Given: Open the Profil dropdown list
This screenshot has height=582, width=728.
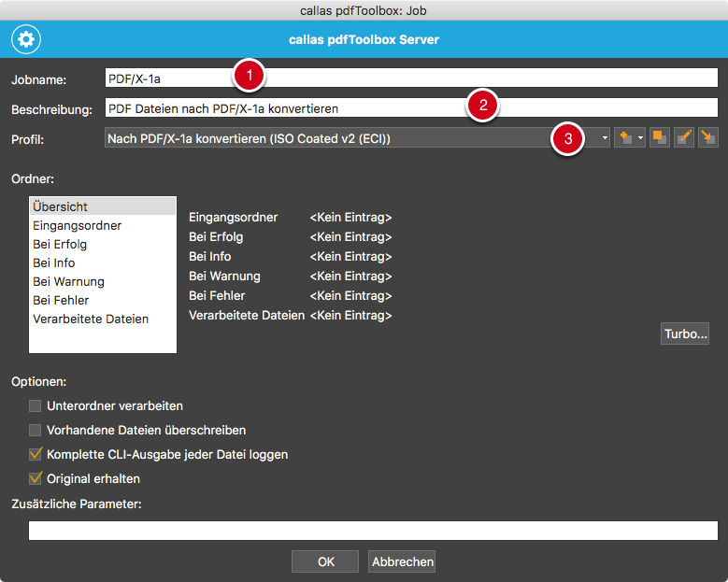Looking at the screenshot, I should pos(357,138).
